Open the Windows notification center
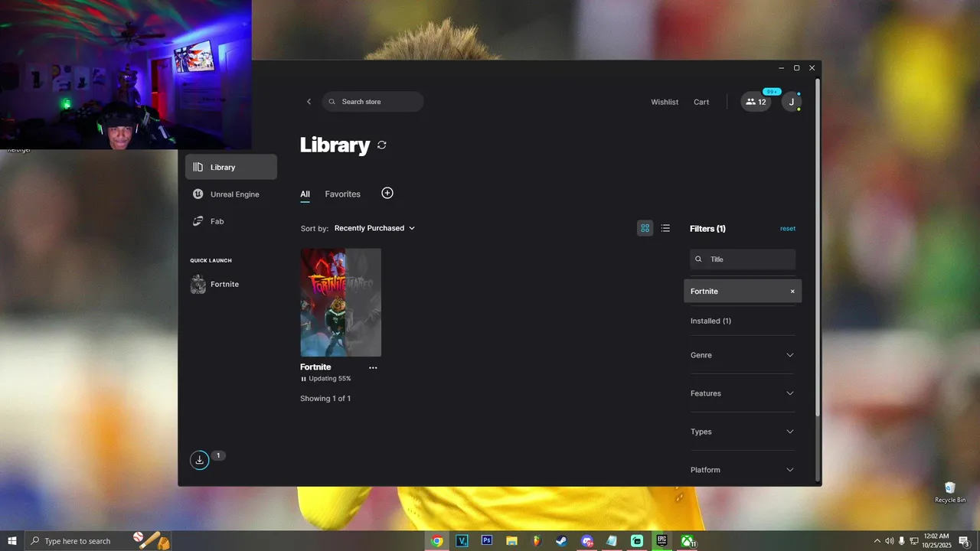Screen dimensions: 980x551 point(965,541)
